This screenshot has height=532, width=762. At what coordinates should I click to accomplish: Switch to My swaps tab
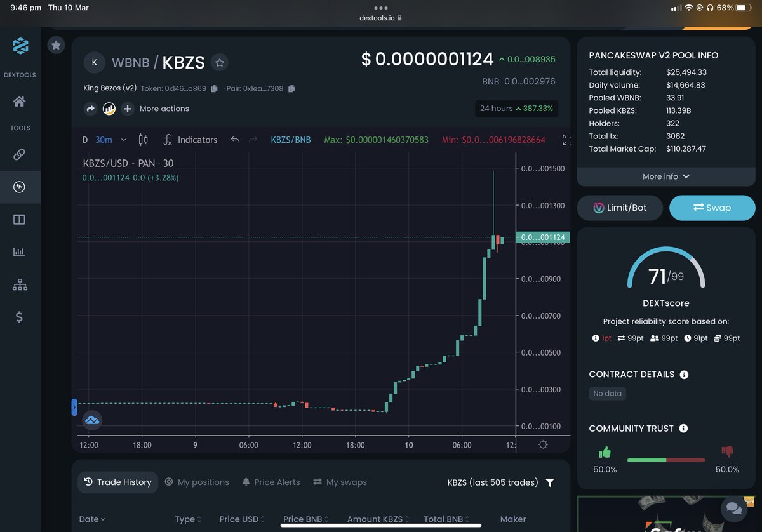(x=340, y=482)
